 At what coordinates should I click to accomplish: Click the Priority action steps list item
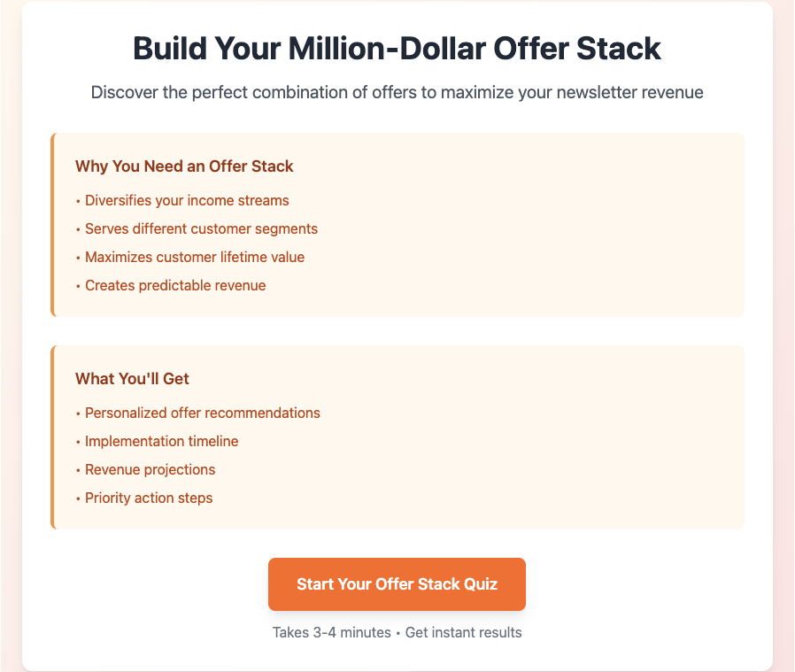[x=148, y=498]
